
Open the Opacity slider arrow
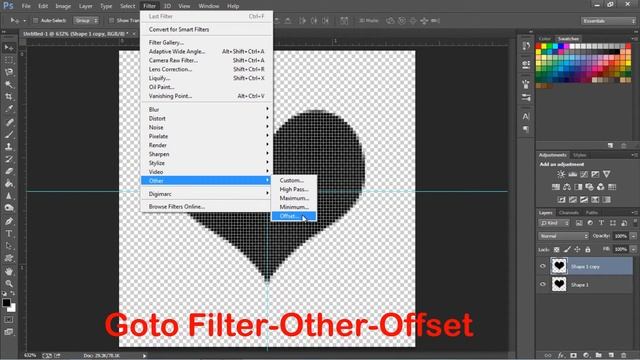(x=633, y=236)
